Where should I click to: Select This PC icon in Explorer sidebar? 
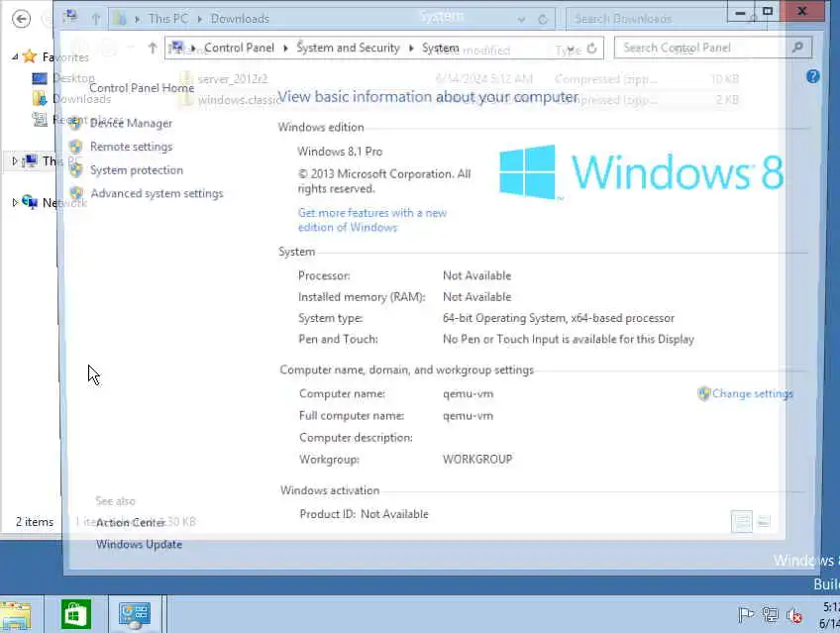(x=30, y=160)
